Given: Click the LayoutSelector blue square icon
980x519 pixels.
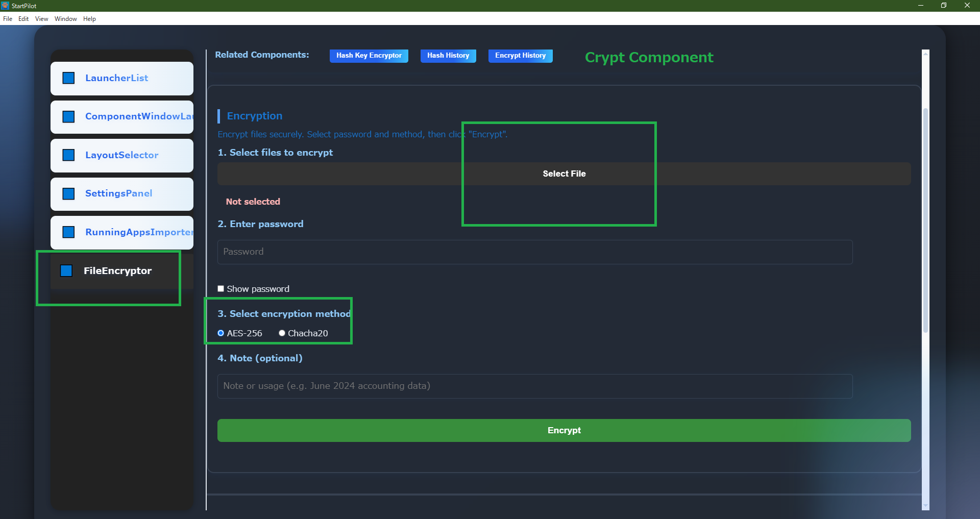Looking at the screenshot, I should click(x=68, y=155).
